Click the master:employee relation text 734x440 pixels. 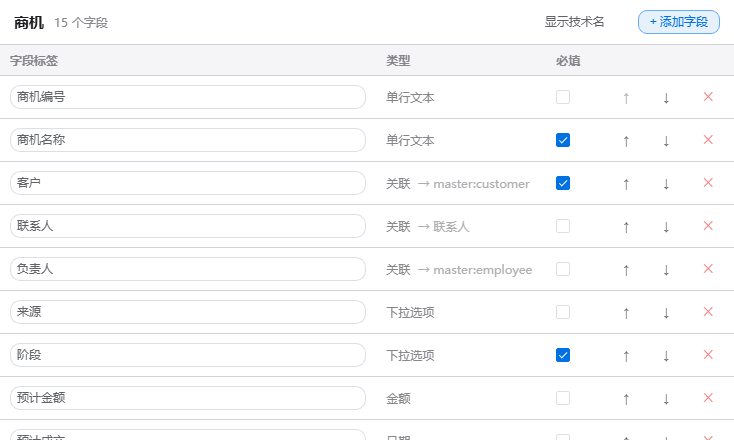pyautogui.click(x=483, y=270)
